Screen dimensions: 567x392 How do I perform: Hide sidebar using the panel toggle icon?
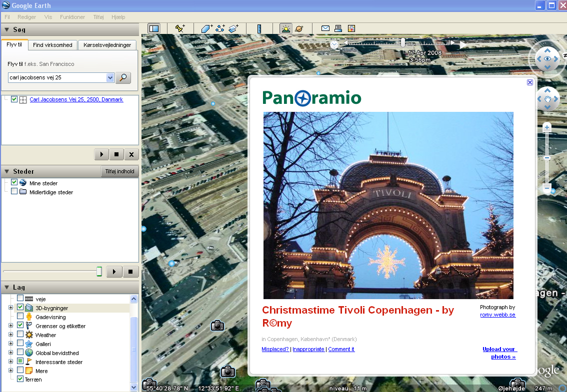154,28
